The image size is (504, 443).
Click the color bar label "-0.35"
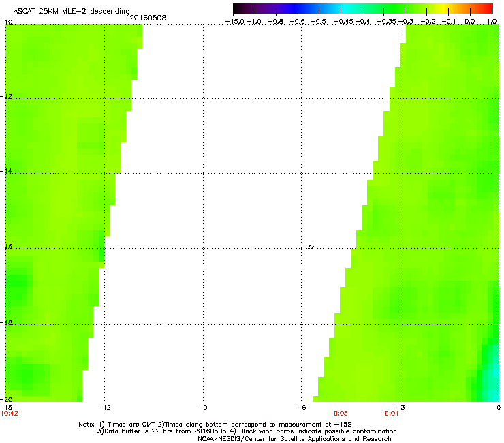tap(386, 22)
